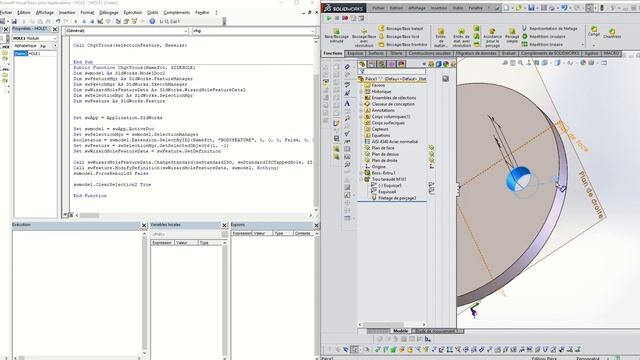The height and width of the screenshot is (360, 640).
Task: Open the chg procedure dropdown
Action: (x=312, y=31)
